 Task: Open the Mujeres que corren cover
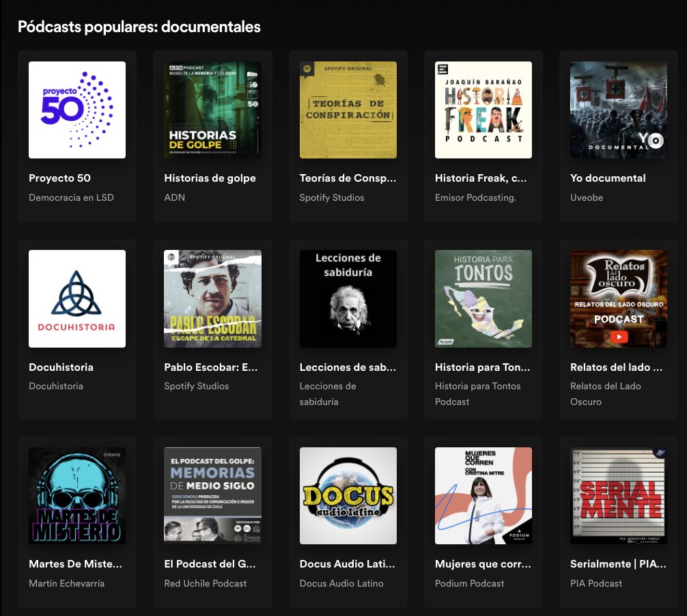pyautogui.click(x=483, y=496)
